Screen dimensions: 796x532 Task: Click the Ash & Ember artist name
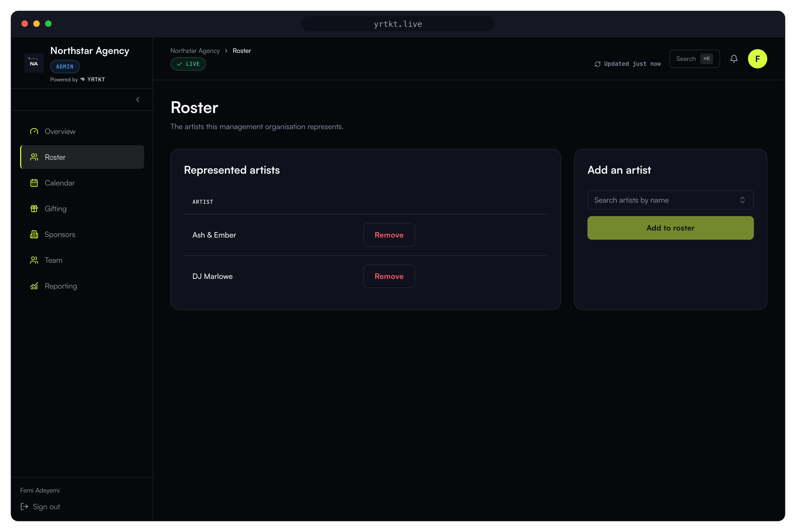pyautogui.click(x=214, y=235)
